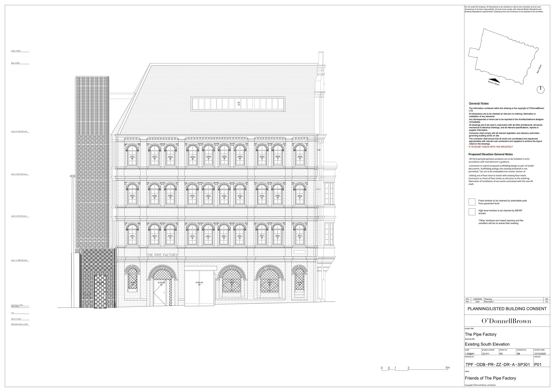Click door tag D-EX-00 03
The width and height of the screenshot is (555, 392).
199,284
